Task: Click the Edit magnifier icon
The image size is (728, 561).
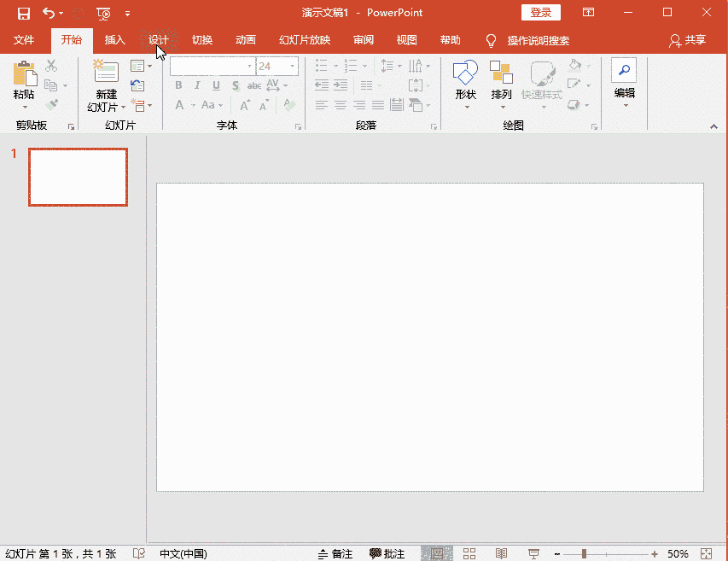Action: coord(624,70)
